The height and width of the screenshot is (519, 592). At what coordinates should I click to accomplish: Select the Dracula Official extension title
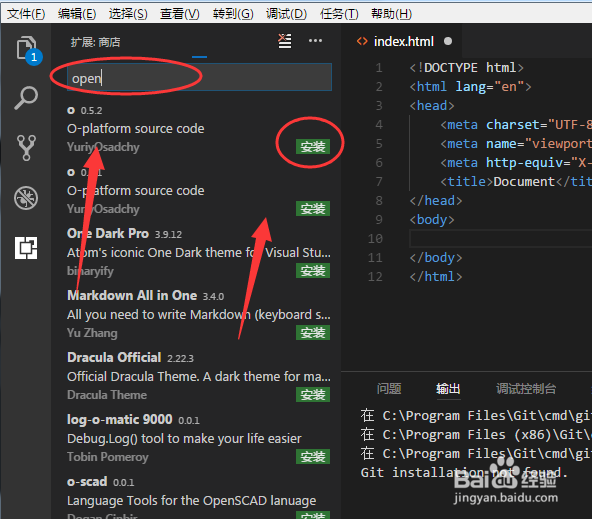(114, 357)
